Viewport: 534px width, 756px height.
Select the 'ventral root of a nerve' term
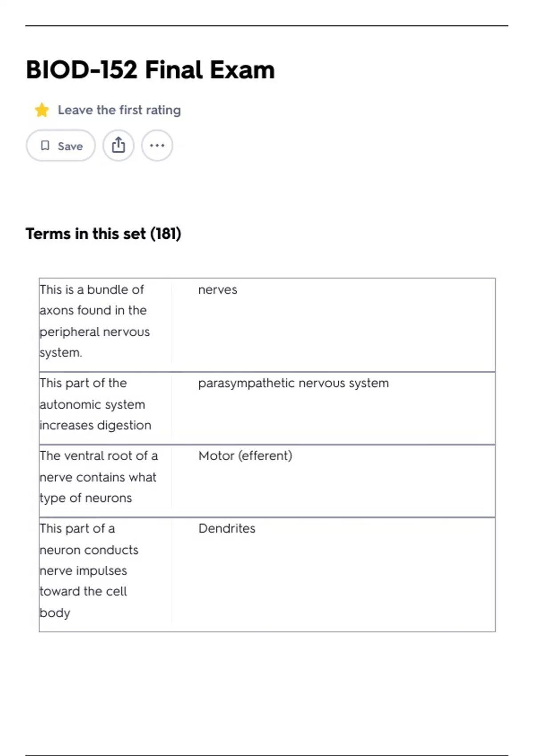click(98, 477)
